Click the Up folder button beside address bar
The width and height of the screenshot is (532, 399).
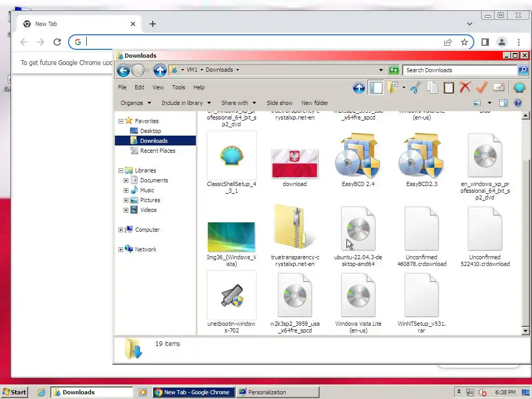pyautogui.click(x=160, y=70)
